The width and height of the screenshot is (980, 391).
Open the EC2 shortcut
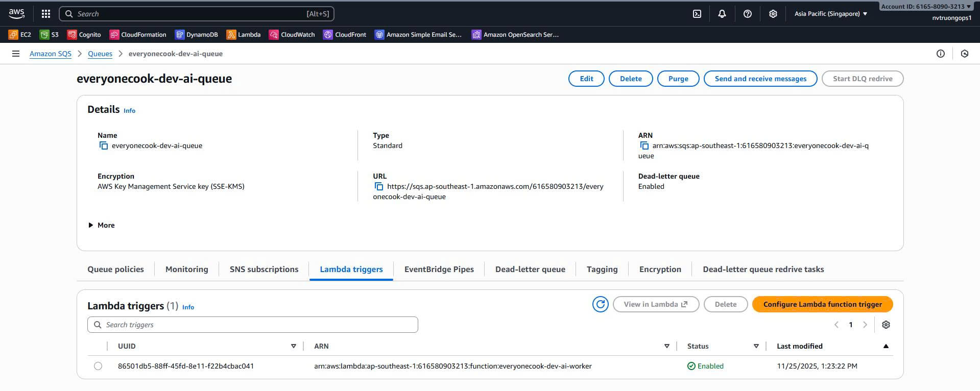point(20,35)
